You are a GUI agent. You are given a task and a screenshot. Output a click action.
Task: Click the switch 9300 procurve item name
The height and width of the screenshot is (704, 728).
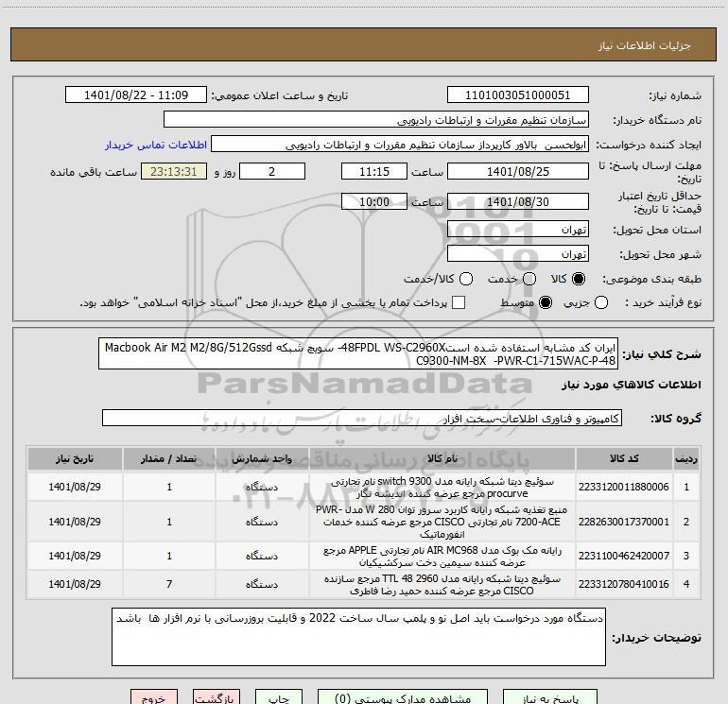(442, 488)
